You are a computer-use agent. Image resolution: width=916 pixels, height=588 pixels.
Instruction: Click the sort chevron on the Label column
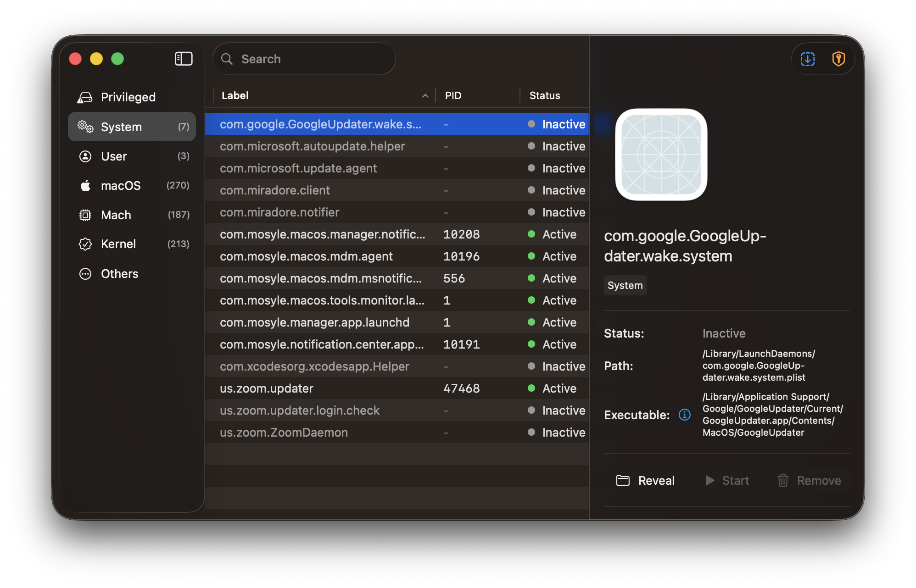[x=425, y=96]
